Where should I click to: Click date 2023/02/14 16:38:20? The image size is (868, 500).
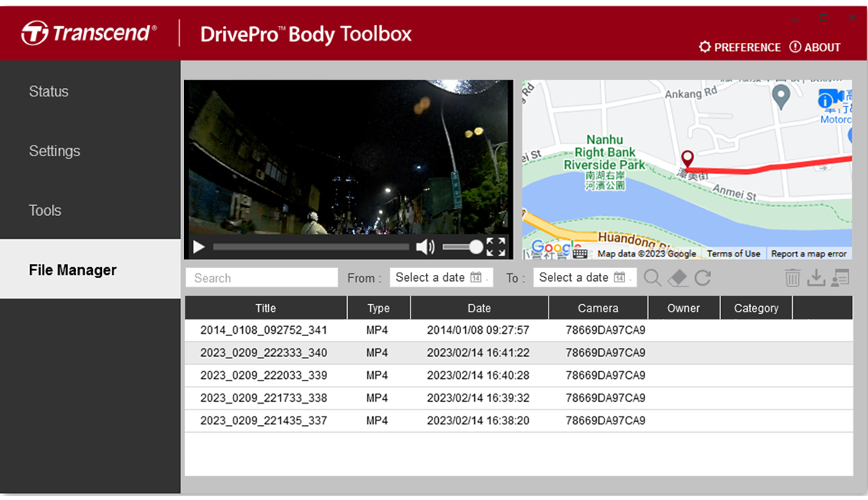(478, 421)
